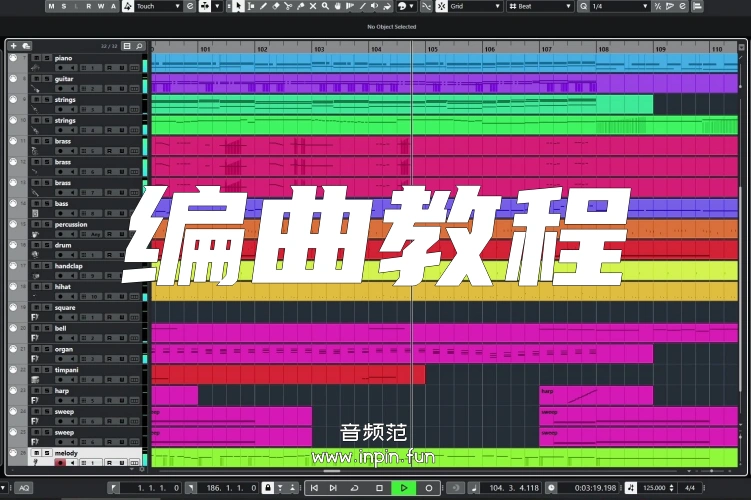Screen dimensions: 751x500
Task: Open the Auto-Scroll options dropdown arrow
Action: pos(217,6)
